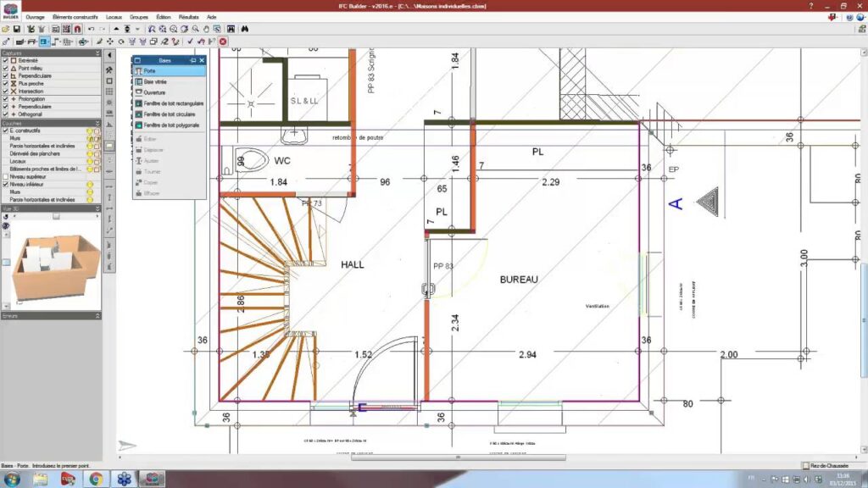Collapse the Couches panel
Image resolution: width=868 pixels, height=488 pixels.
point(97,123)
